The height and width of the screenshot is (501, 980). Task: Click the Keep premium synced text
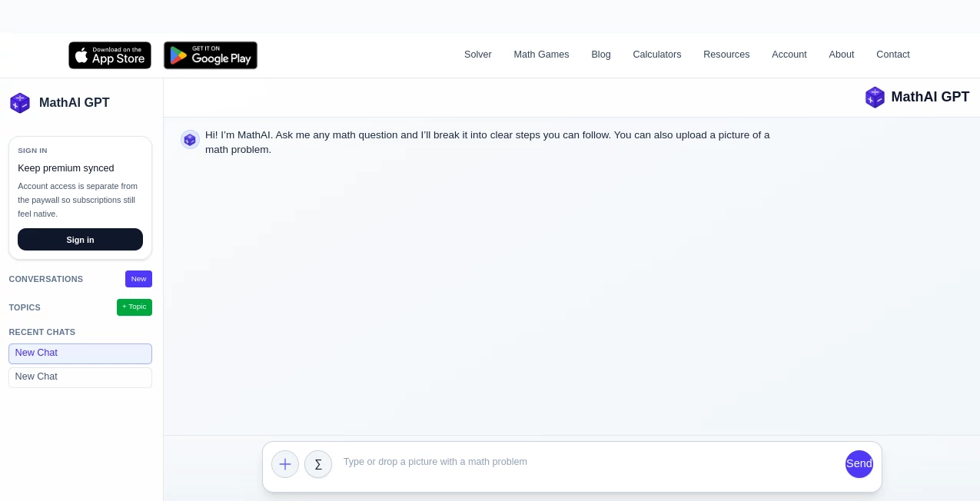point(66,168)
